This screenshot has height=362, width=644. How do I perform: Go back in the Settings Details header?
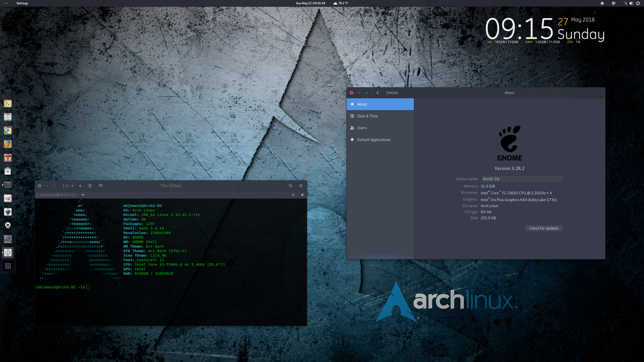tap(377, 93)
